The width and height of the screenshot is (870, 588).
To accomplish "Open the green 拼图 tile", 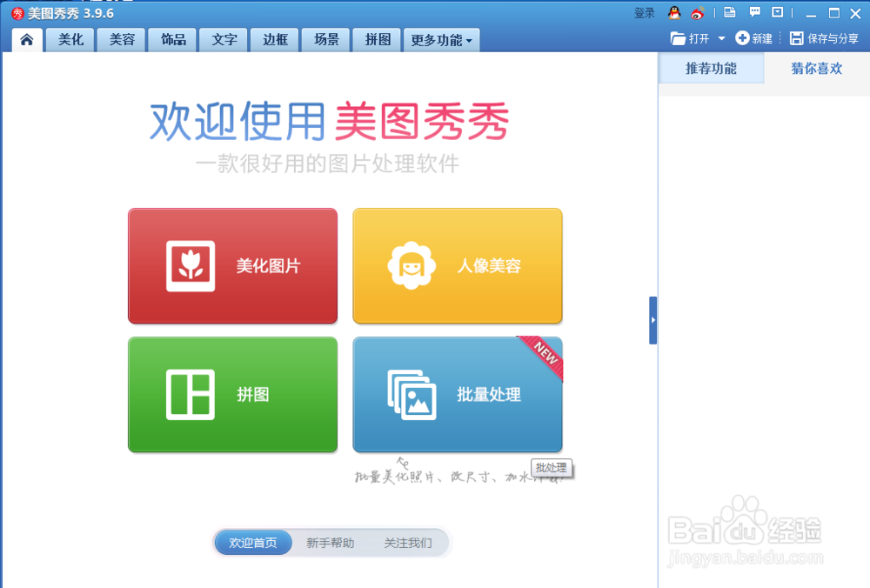I will coord(232,394).
